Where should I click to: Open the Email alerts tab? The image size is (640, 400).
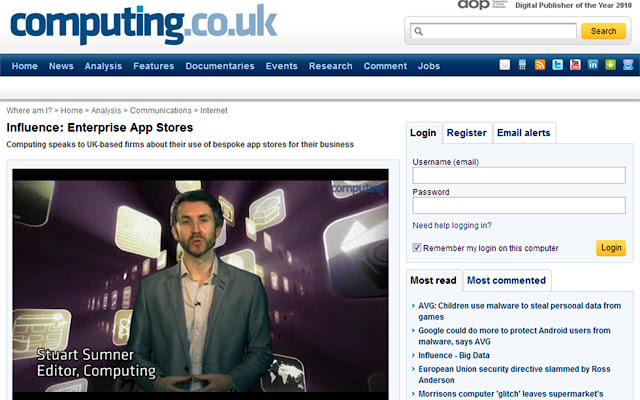[x=523, y=133]
